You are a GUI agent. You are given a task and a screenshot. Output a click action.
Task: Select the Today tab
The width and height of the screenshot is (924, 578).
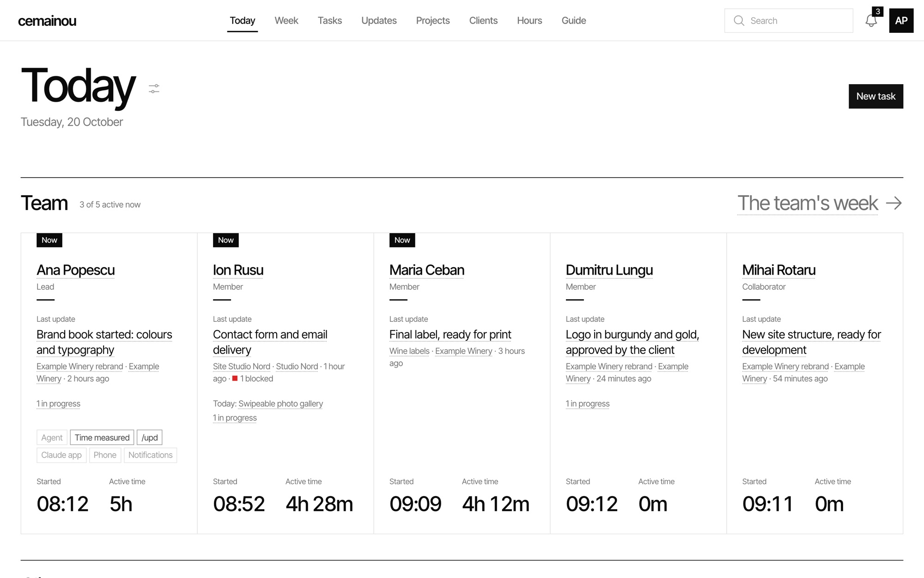coord(243,20)
